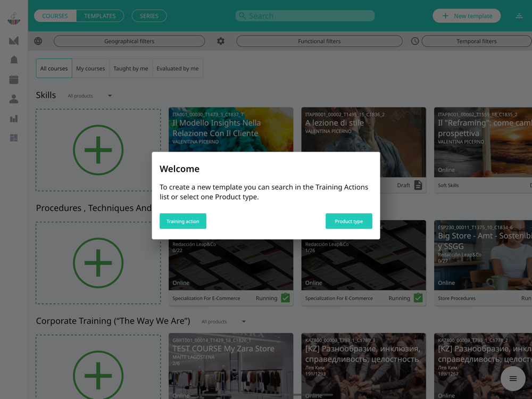The image size is (532, 399).
Task: Open the user profile icon in sidebar
Action: point(14,99)
